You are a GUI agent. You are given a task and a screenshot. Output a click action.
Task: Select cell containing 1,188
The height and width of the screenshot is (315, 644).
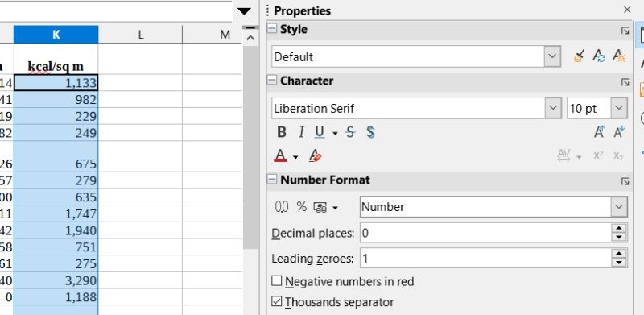click(56, 296)
